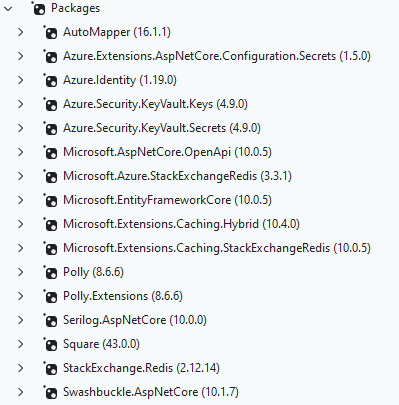Click the Square package icon
This screenshot has width=399, height=405.
point(50,344)
